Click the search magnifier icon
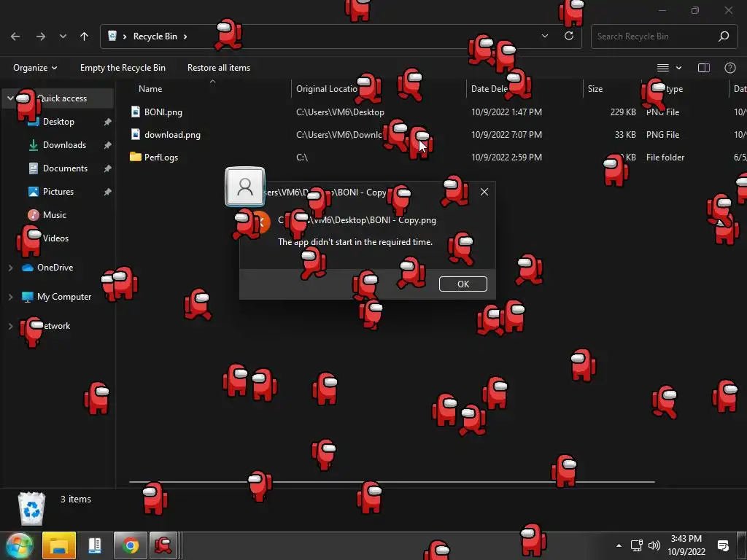This screenshot has height=560, width=747. pos(724,36)
